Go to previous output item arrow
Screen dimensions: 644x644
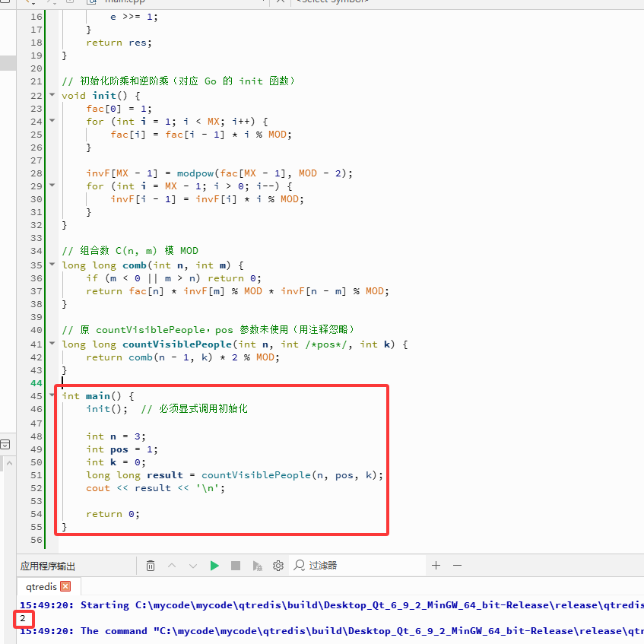[x=172, y=566]
